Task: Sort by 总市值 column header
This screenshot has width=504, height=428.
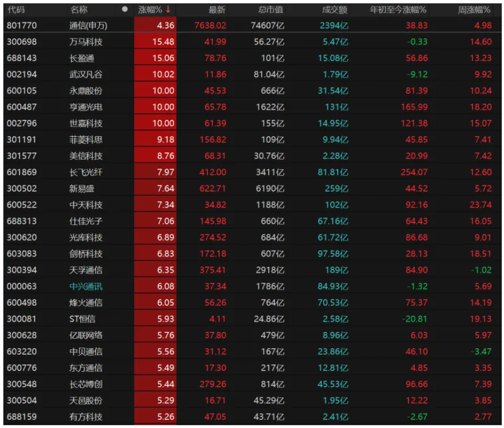Action: pyautogui.click(x=270, y=9)
